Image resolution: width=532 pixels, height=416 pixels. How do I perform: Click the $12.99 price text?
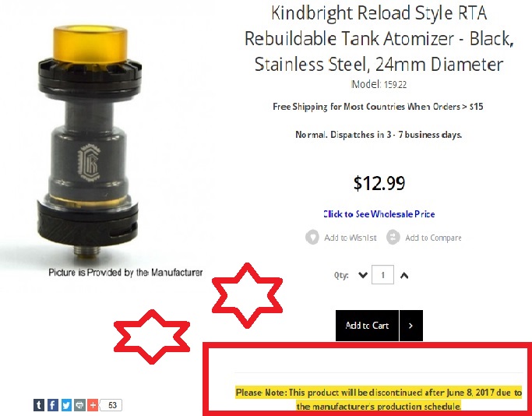coord(379,183)
